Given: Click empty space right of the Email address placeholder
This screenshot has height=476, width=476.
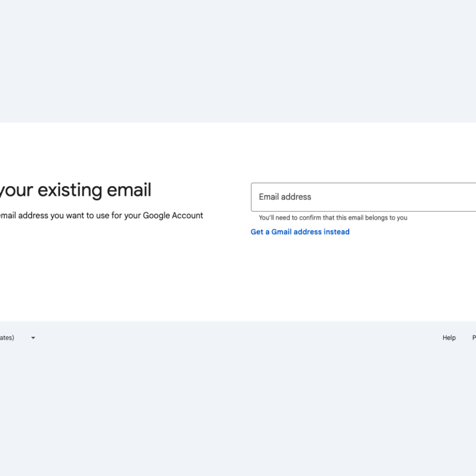Looking at the screenshot, I should 405,197.
